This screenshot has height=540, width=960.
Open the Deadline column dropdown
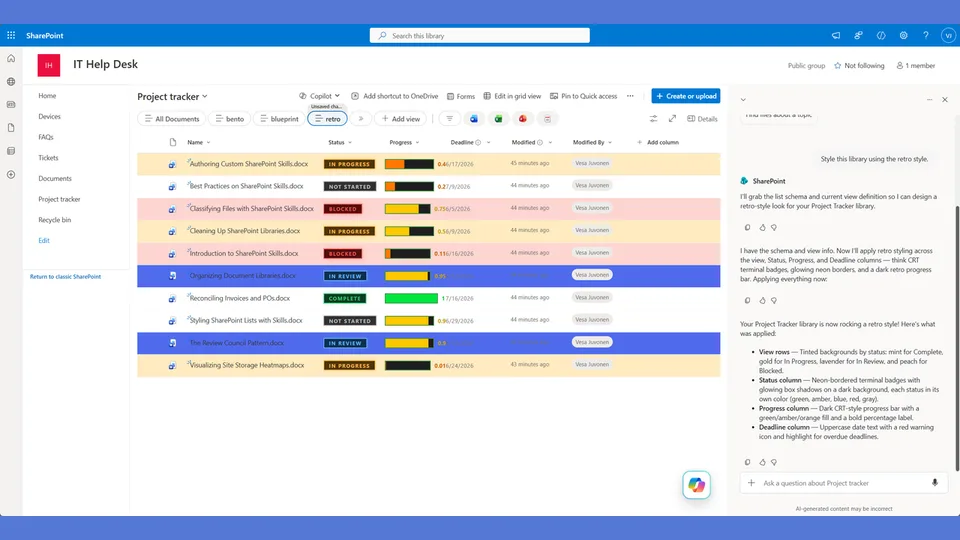click(x=489, y=143)
